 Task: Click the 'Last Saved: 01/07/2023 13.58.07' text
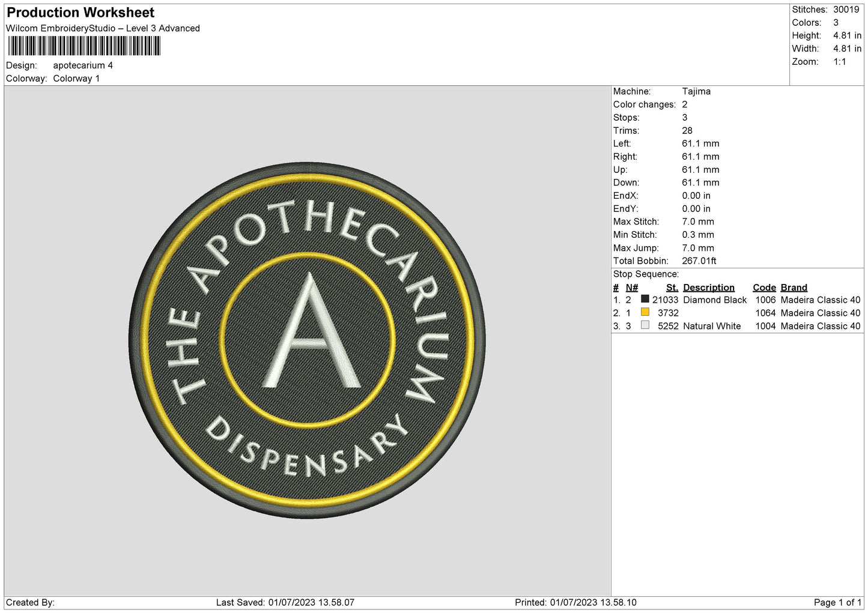pyautogui.click(x=285, y=603)
